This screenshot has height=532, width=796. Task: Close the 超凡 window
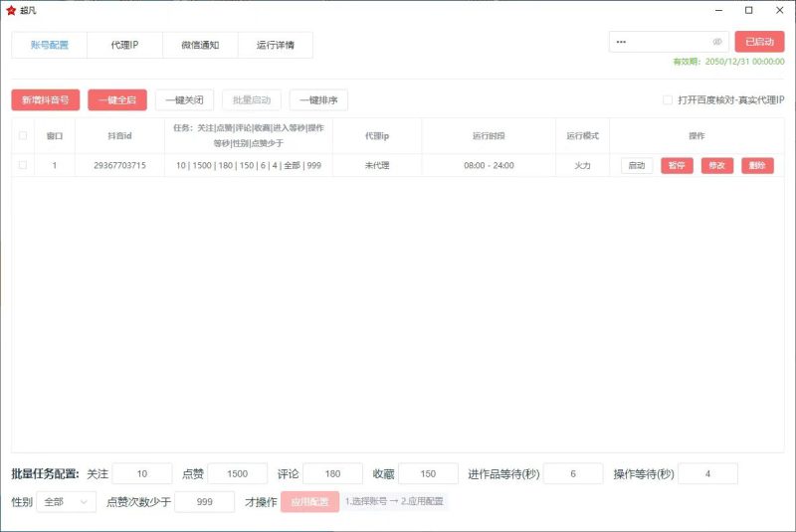tap(780, 10)
